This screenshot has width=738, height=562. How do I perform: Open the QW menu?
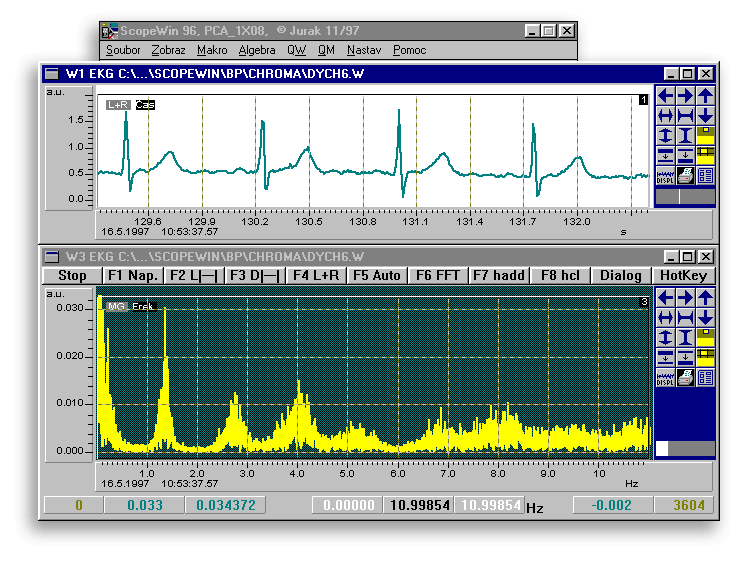tap(296, 50)
